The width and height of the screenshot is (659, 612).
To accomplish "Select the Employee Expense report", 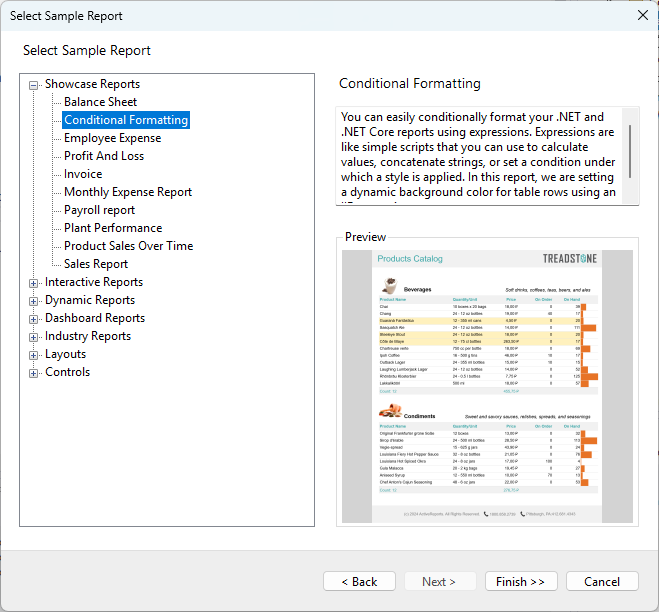I will (x=112, y=138).
